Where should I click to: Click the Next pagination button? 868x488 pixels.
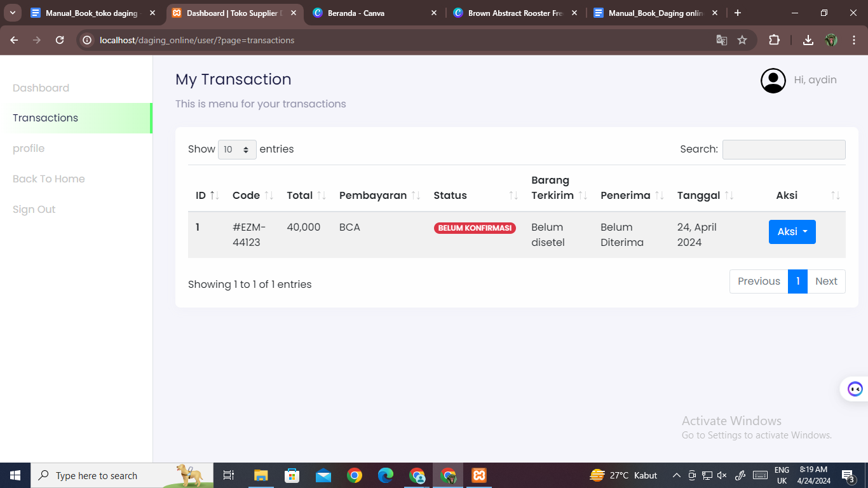click(x=825, y=281)
